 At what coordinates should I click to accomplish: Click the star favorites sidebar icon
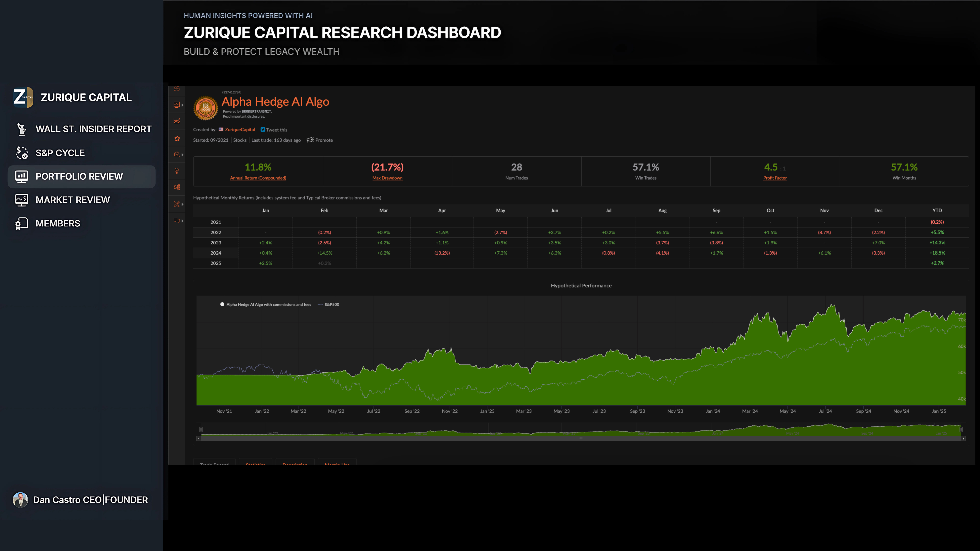[x=177, y=138]
